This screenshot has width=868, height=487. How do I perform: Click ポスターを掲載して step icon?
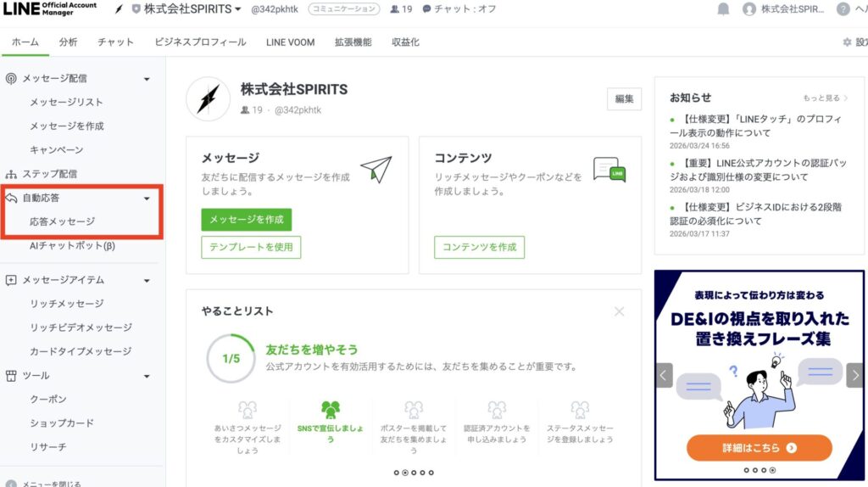pyautogui.click(x=414, y=410)
